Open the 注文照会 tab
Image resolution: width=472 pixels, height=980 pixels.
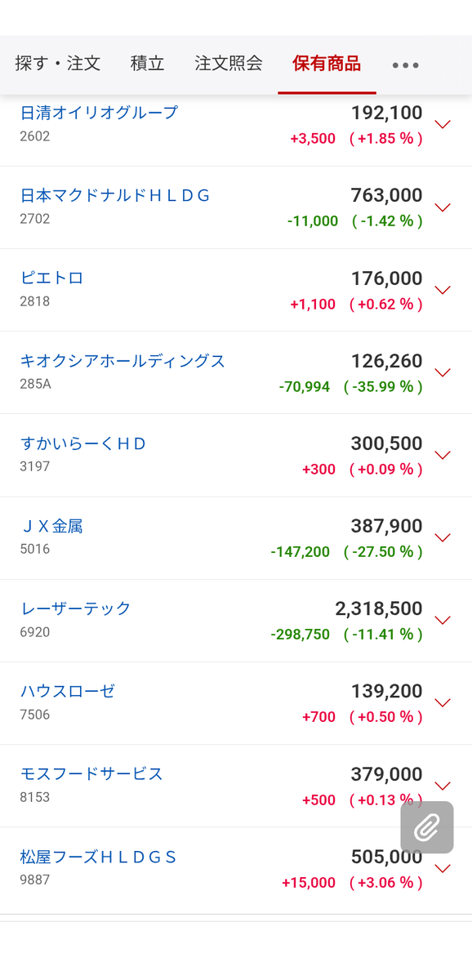[x=229, y=64]
